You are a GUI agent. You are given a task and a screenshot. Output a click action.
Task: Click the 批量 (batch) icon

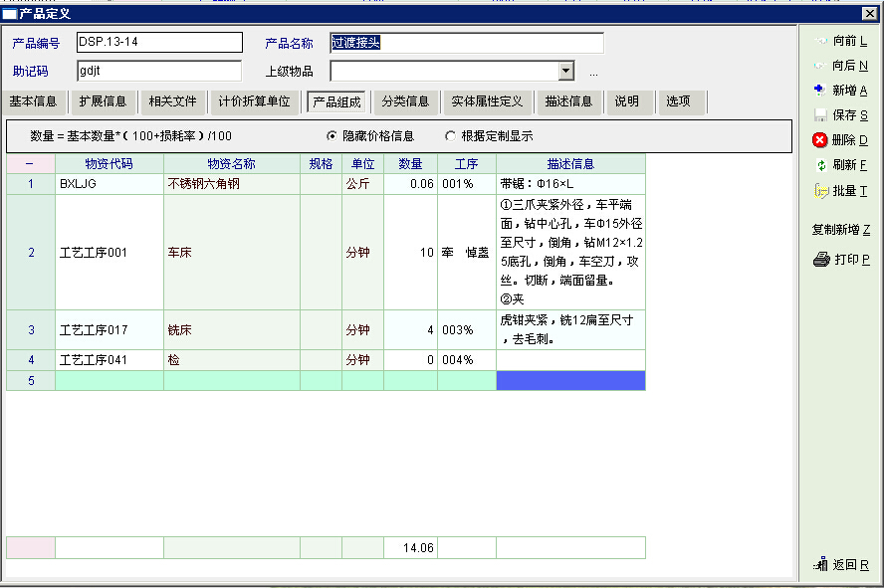(x=821, y=190)
